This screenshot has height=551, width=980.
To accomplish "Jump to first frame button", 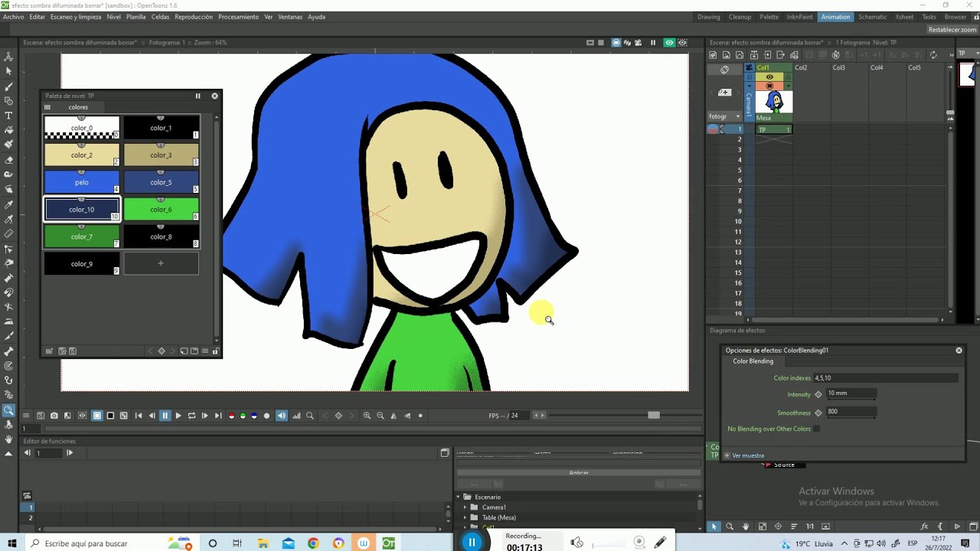I will point(139,416).
